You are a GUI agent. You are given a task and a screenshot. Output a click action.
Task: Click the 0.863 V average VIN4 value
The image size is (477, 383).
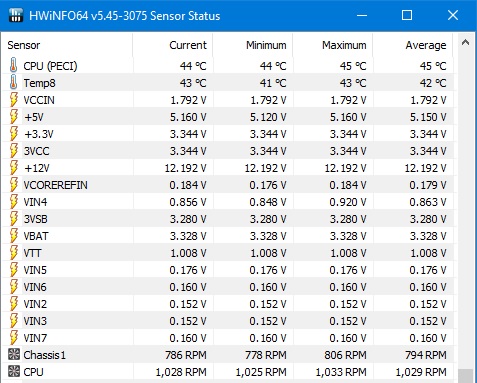428,202
